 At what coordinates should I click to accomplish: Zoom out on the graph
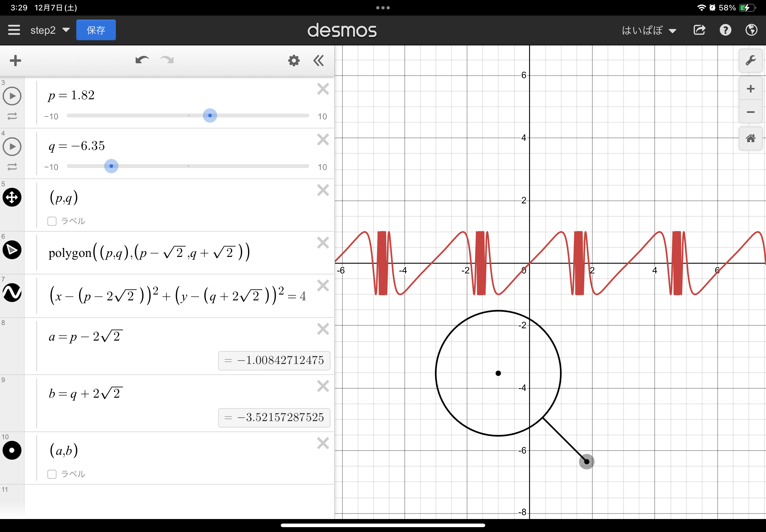(750, 112)
